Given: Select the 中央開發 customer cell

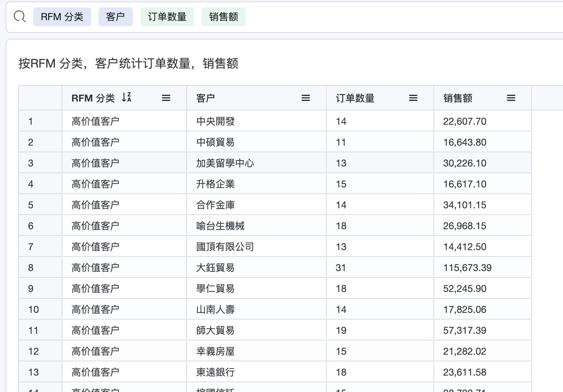Looking at the screenshot, I should (x=215, y=121).
